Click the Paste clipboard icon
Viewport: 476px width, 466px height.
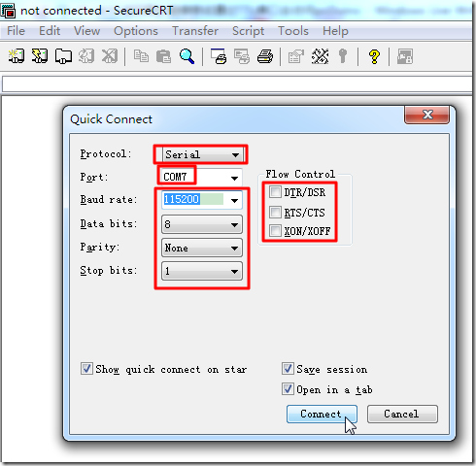[x=163, y=56]
